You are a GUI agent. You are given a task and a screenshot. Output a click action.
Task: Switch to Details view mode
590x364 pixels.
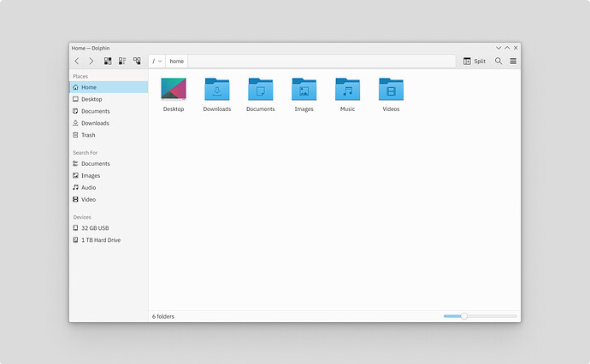pos(137,62)
